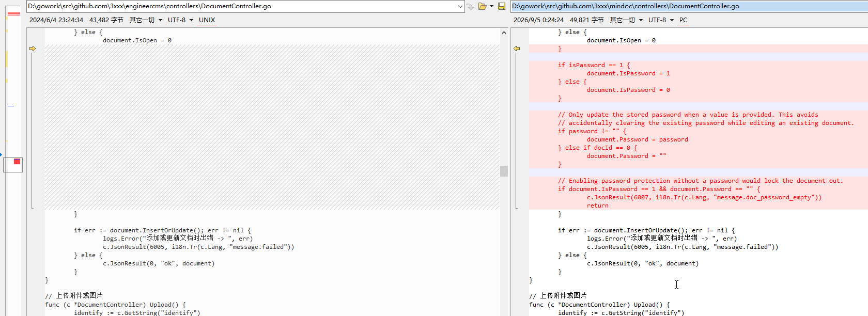Image resolution: width=868 pixels, height=316 pixels.
Task: Open the arrow next to the folder icon
Action: pos(491,6)
